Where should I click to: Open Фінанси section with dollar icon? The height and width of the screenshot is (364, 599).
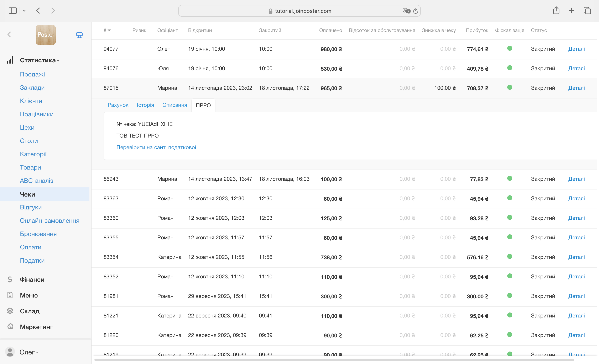10,279
